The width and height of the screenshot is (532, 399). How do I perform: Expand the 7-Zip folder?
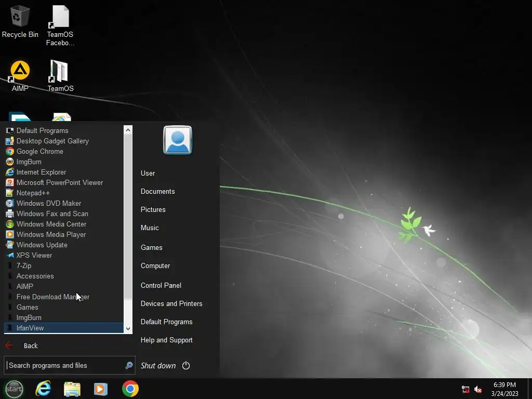(x=63, y=265)
